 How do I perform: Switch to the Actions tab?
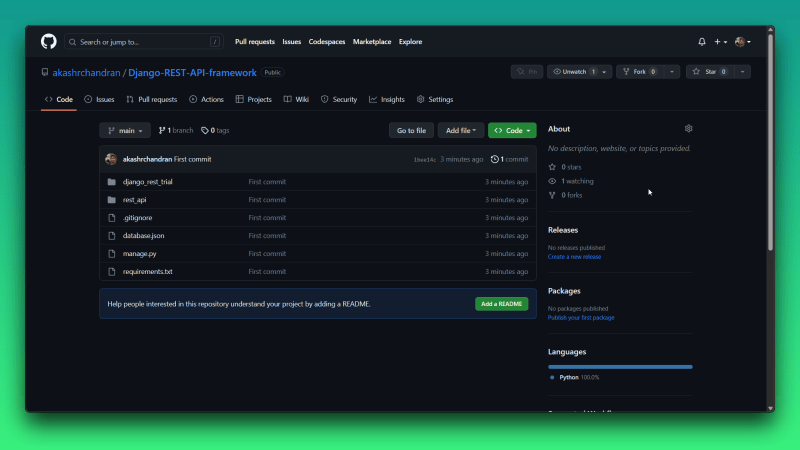coord(206,99)
